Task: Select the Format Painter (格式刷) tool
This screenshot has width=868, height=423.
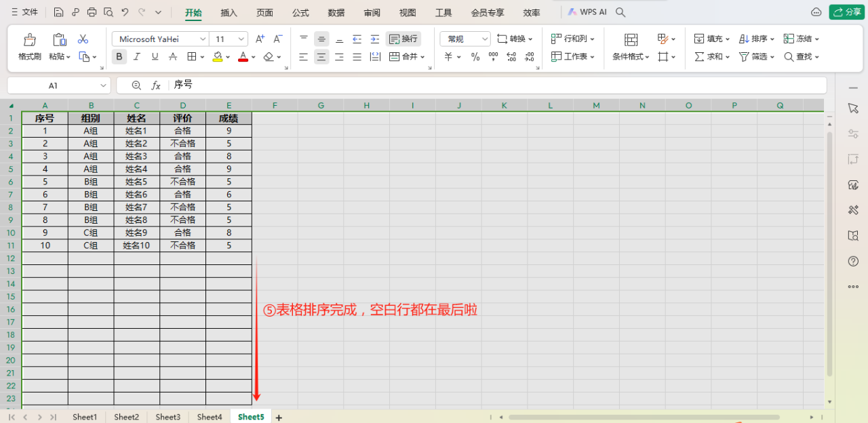Action: coord(30,47)
